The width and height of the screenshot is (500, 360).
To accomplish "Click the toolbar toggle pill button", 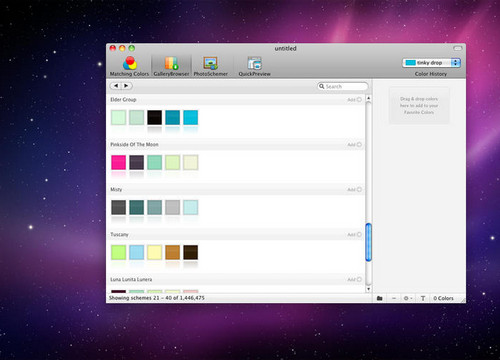I will point(458,48).
